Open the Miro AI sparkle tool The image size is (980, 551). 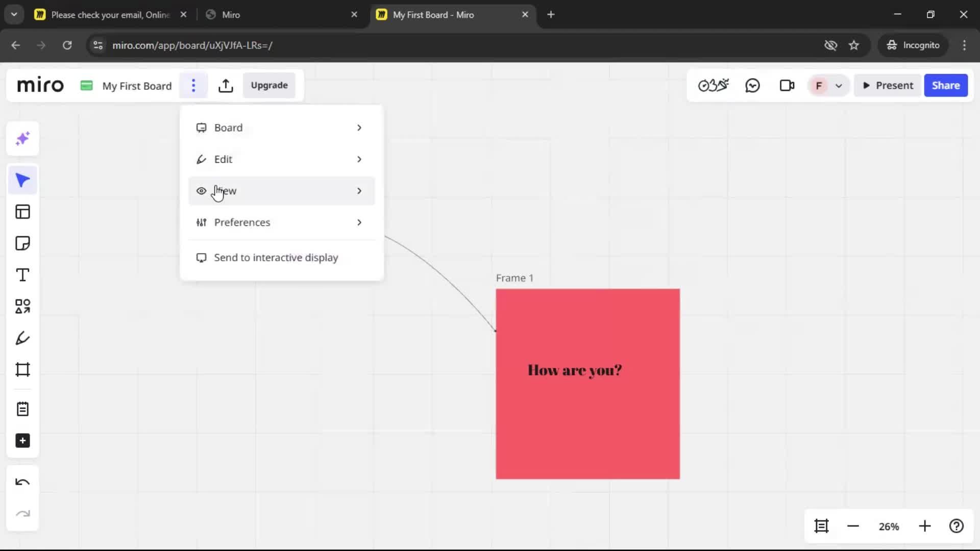pos(22,139)
